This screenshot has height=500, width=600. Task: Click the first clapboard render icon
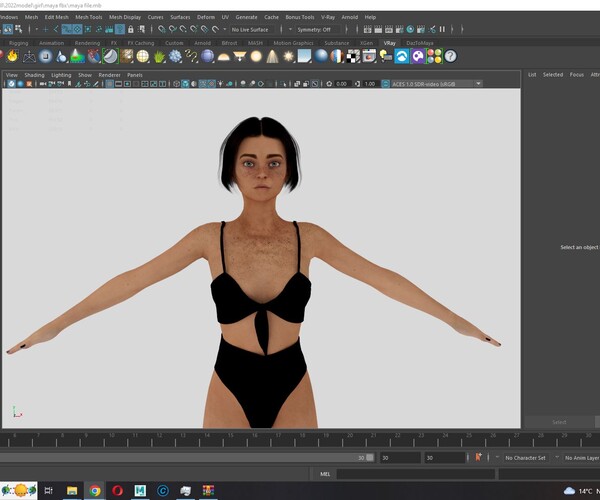tap(367, 29)
